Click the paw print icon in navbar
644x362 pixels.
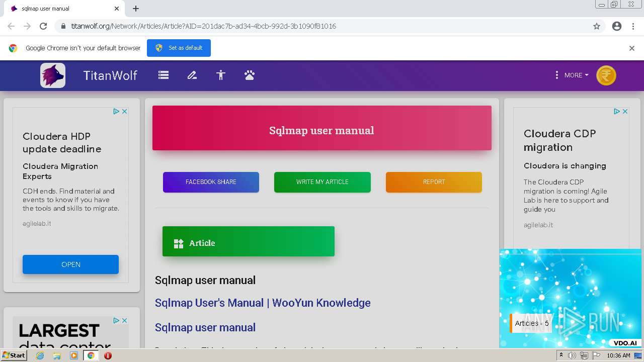[250, 75]
